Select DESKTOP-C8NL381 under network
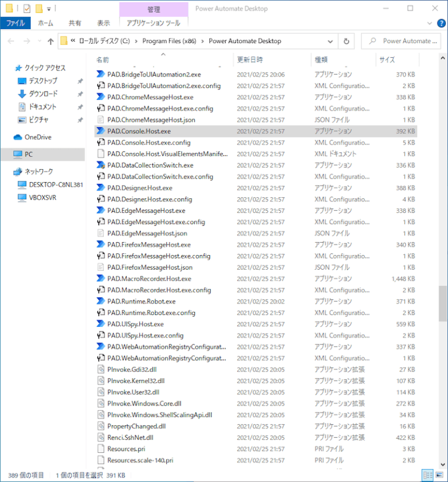This screenshot has width=448, height=482. [55, 184]
